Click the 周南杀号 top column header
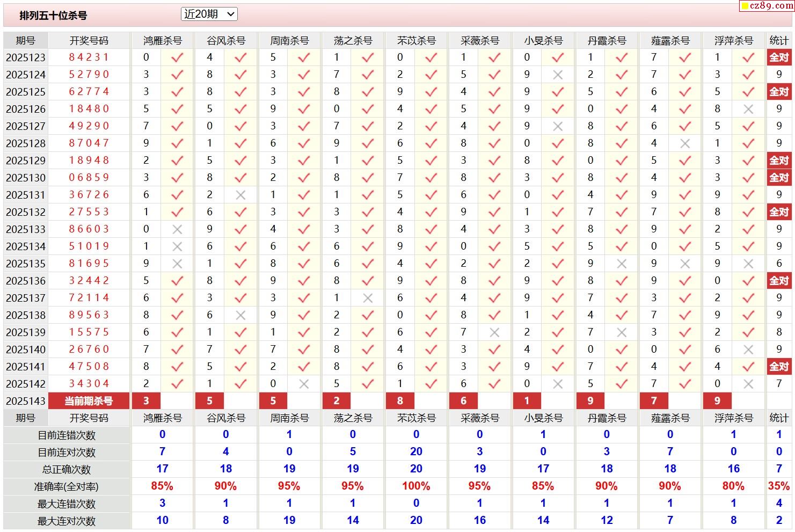795x532 pixels. point(289,41)
